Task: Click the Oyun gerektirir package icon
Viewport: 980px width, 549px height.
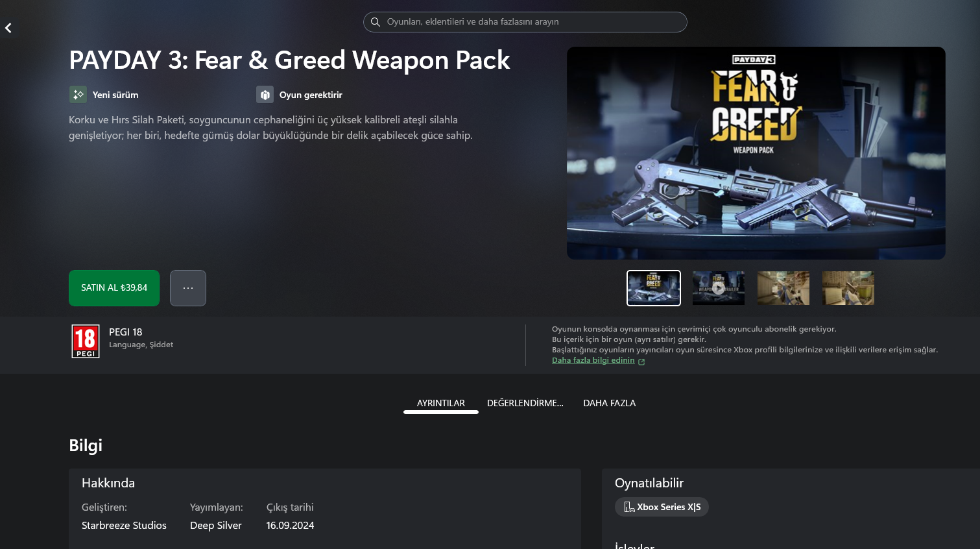Action: (265, 95)
